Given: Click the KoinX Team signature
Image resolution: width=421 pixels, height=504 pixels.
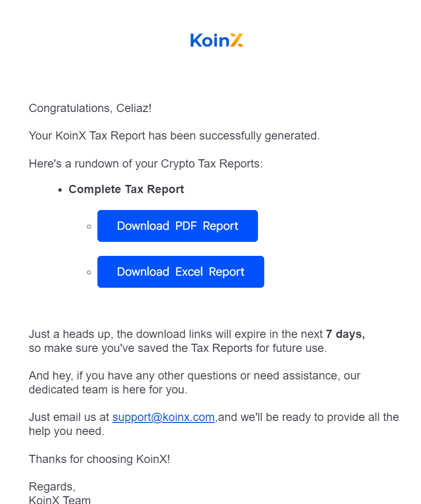Looking at the screenshot, I should (60, 500).
